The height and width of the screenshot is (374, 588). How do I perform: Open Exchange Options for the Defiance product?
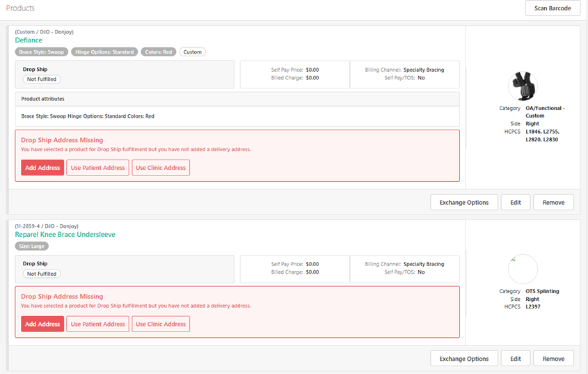click(x=464, y=203)
